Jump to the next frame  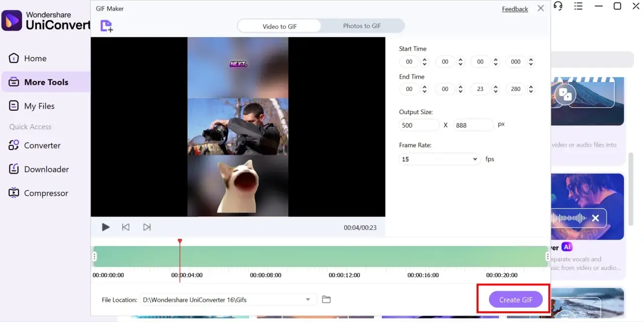pos(147,227)
